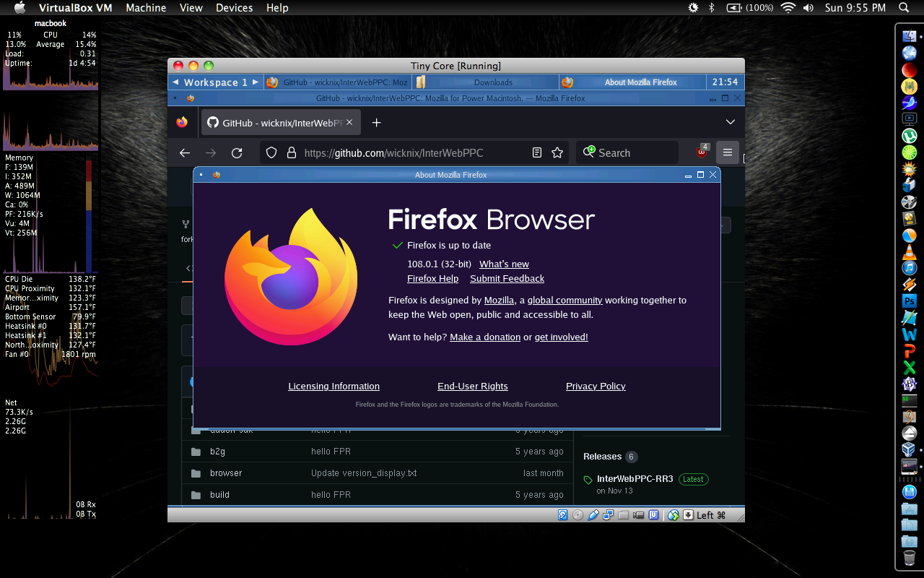Screen dimensions: 924x578
Task: Select the GitHub wicknix/InterWebPPC browser tab
Action: [280, 123]
